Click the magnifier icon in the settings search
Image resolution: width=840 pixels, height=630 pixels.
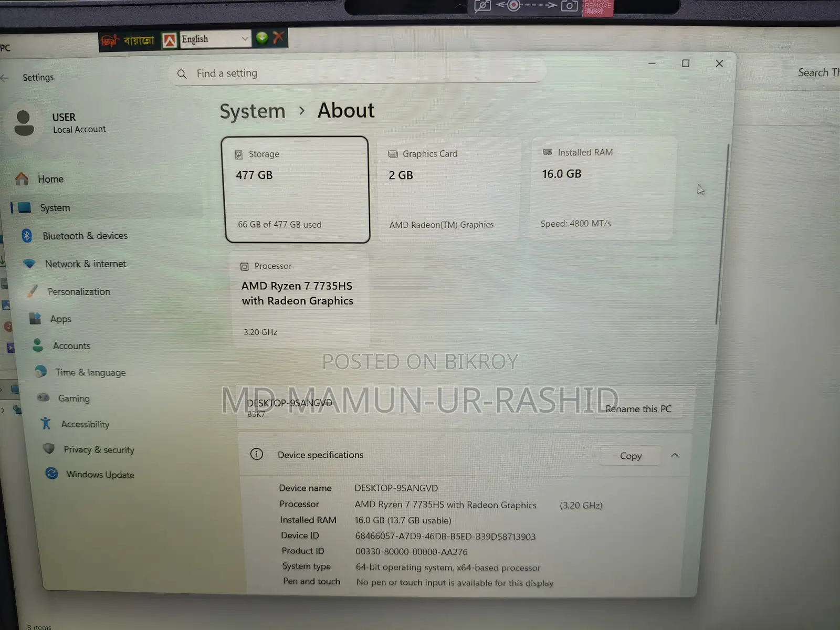(x=182, y=74)
